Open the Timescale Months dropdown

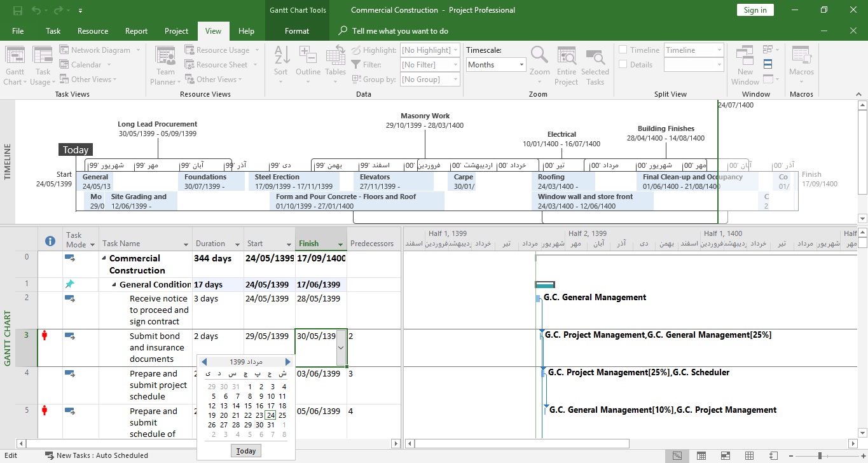click(521, 65)
